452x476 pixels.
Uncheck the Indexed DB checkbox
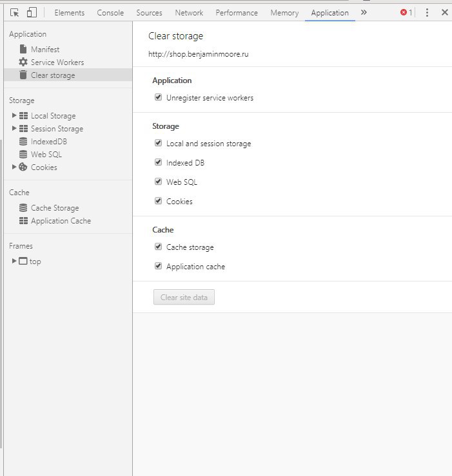pyautogui.click(x=159, y=162)
